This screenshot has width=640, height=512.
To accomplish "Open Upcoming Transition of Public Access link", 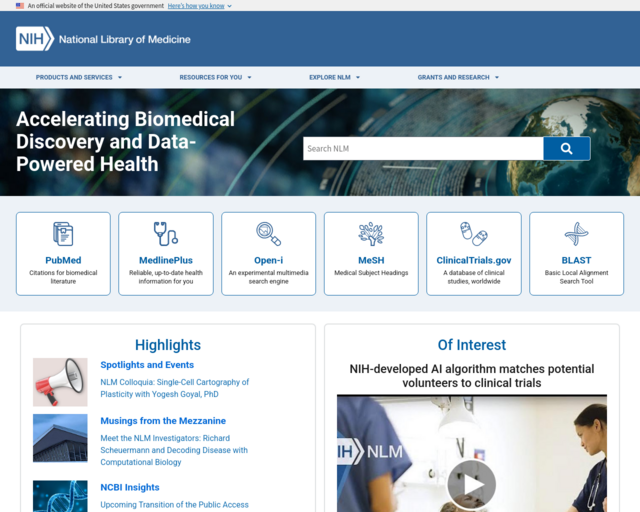I will [174, 505].
